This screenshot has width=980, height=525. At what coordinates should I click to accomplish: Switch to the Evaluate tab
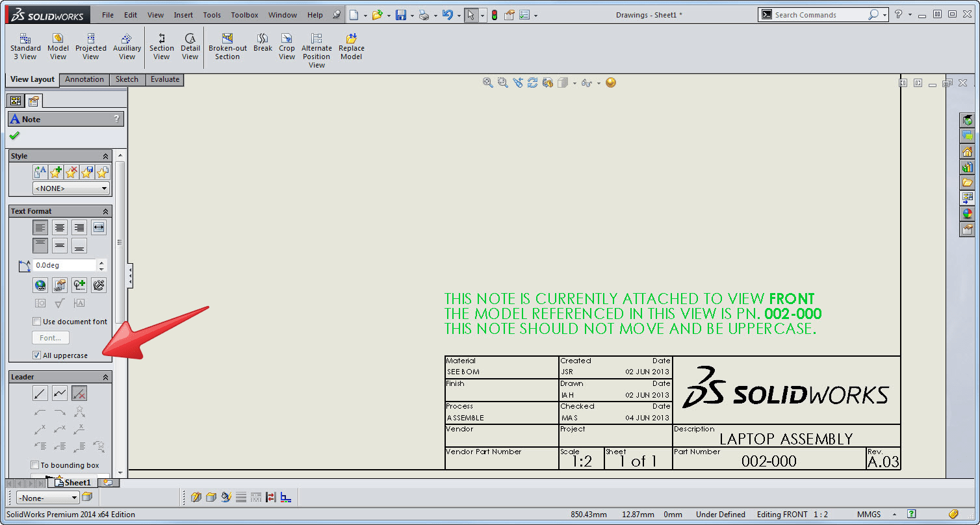coord(165,80)
